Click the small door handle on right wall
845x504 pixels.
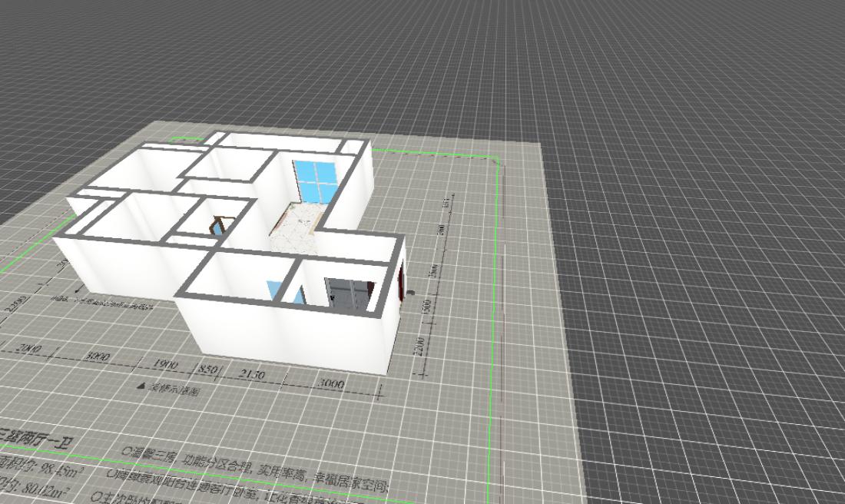pos(413,293)
